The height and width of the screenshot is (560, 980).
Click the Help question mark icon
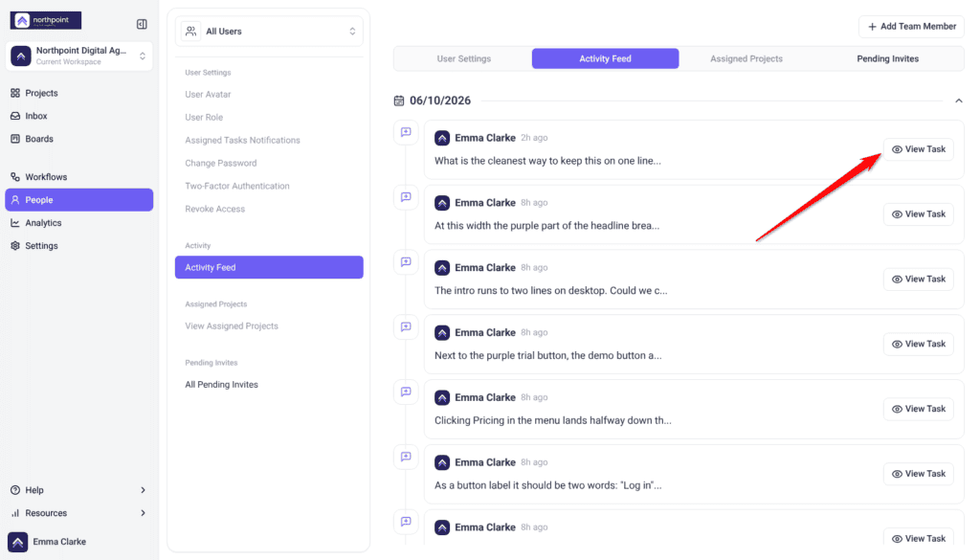(x=15, y=490)
